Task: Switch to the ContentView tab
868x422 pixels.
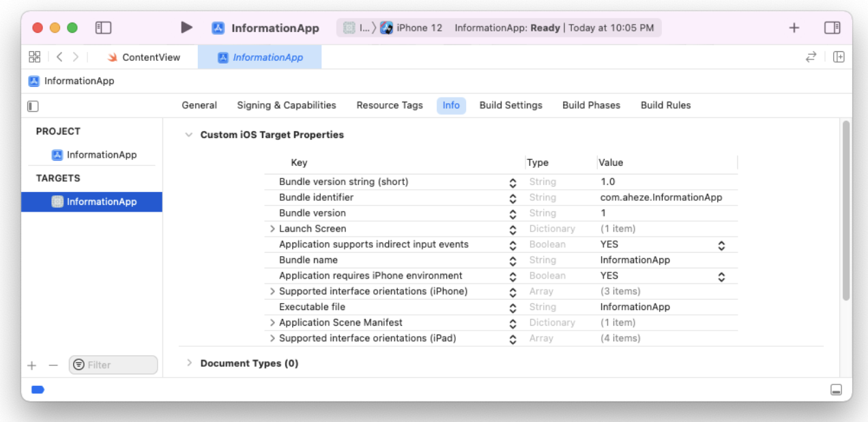Action: click(x=143, y=57)
